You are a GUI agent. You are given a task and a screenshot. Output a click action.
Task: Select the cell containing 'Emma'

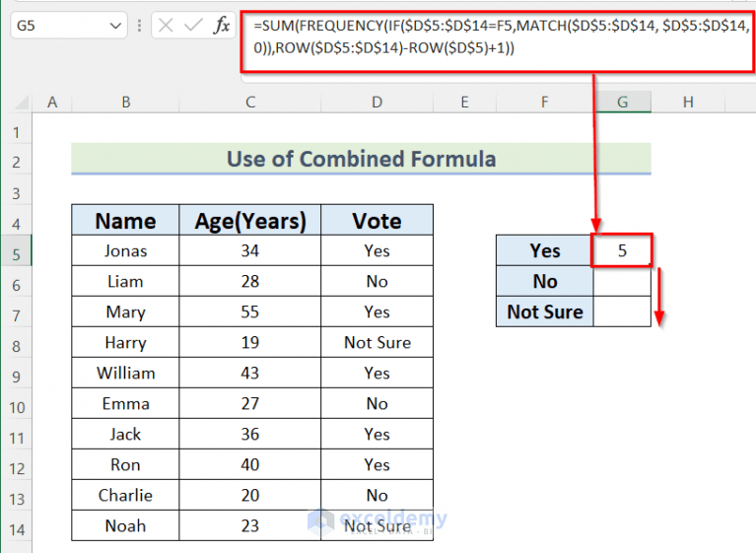[x=125, y=403]
